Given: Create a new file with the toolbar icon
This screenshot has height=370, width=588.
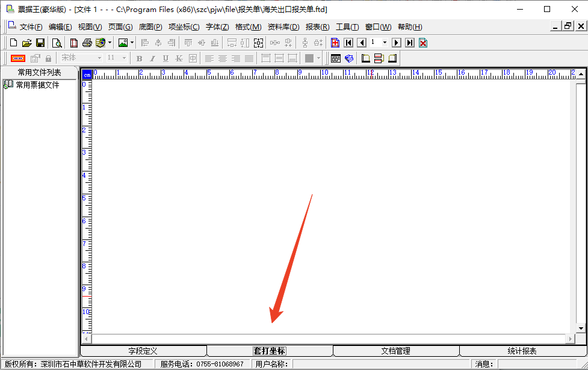Looking at the screenshot, I should pyautogui.click(x=14, y=43).
